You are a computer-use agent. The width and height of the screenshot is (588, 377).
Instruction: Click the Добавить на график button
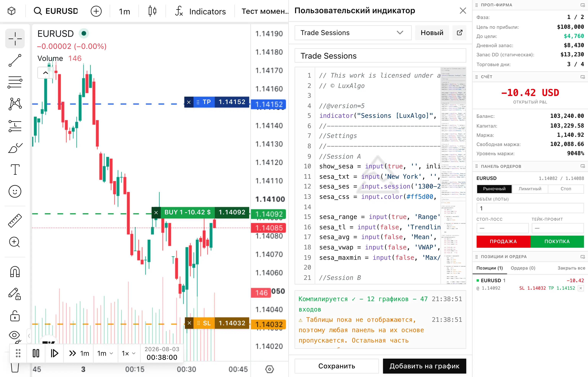tap(424, 366)
